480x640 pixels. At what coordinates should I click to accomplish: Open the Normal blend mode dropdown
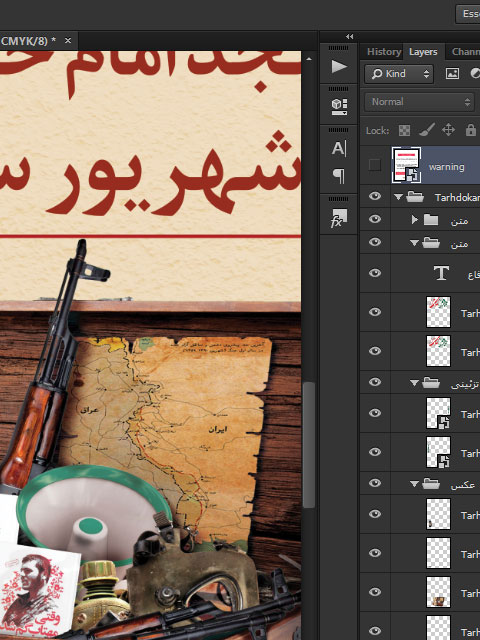[x=420, y=102]
